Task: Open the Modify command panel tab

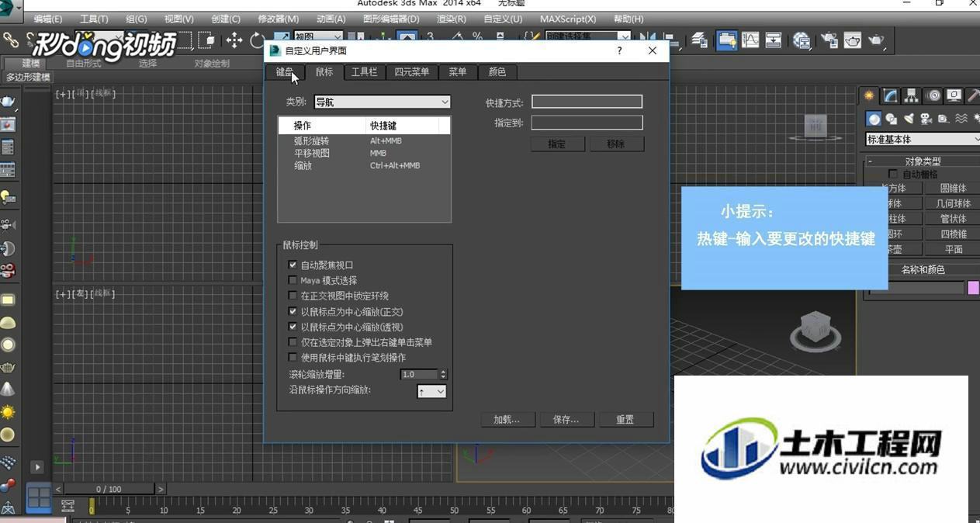Action: coord(891,95)
